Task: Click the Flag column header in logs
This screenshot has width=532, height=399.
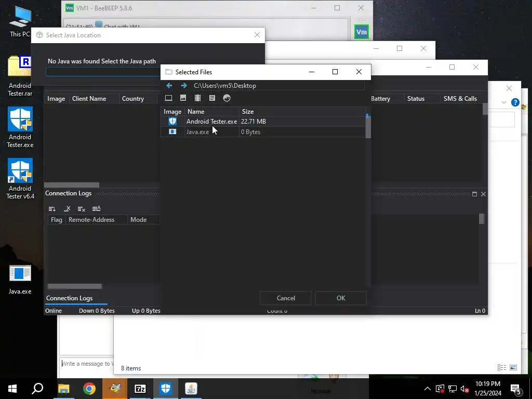Action: [x=56, y=220]
